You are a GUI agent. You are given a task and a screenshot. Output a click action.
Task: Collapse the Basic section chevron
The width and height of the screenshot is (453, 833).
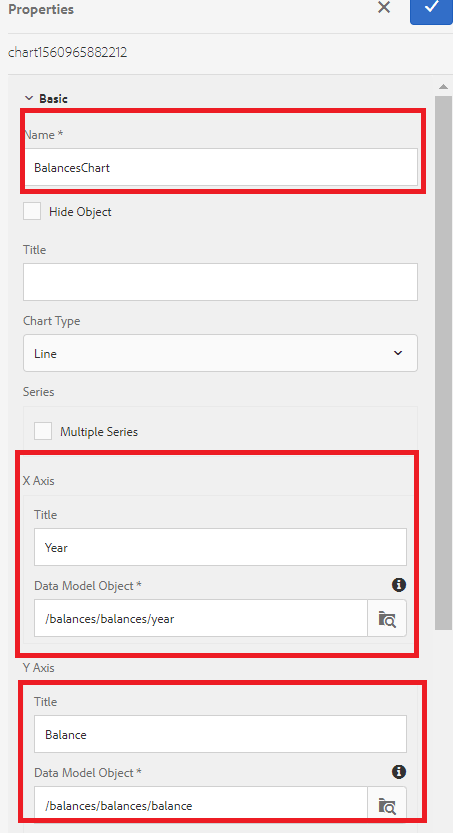tap(29, 98)
